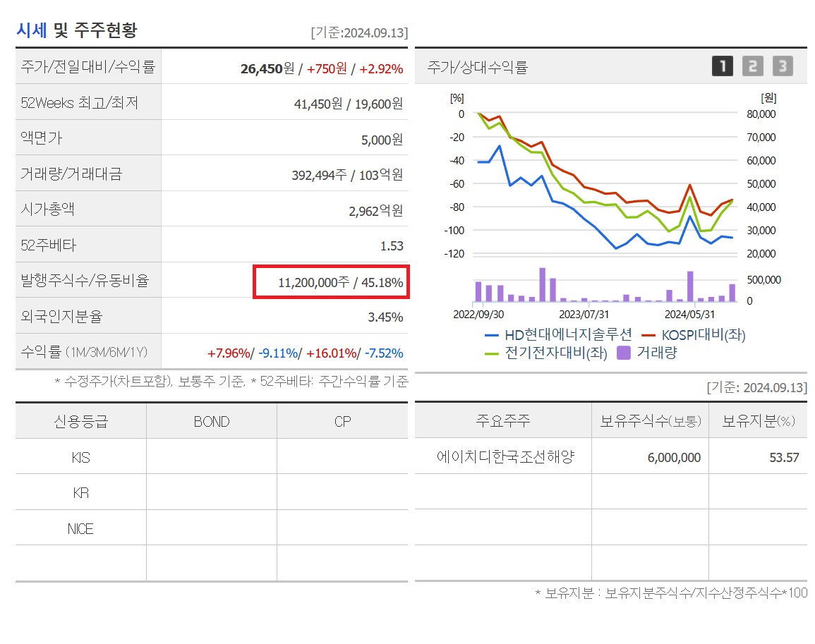Click the 신용등급 column header

80,421
